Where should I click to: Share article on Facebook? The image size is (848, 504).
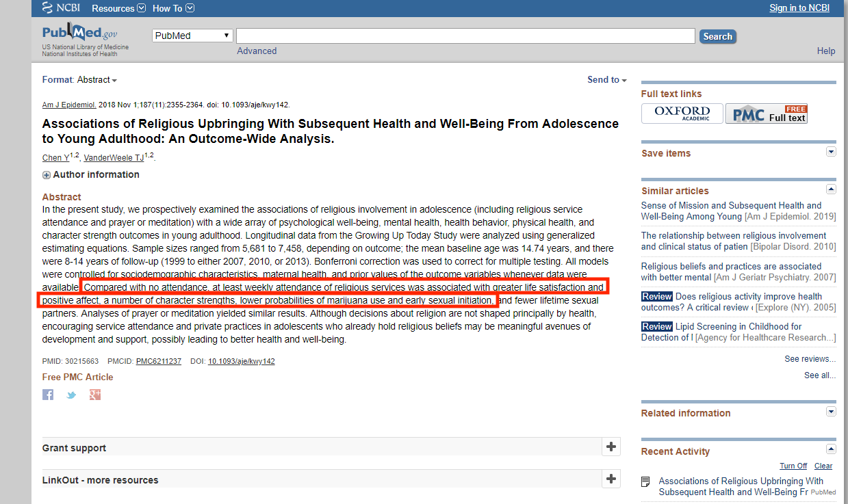click(48, 395)
